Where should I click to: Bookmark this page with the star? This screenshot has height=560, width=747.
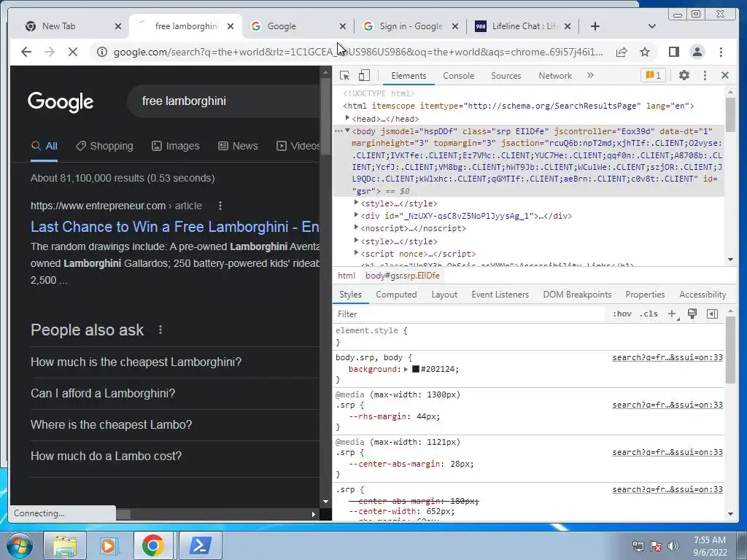tap(645, 52)
